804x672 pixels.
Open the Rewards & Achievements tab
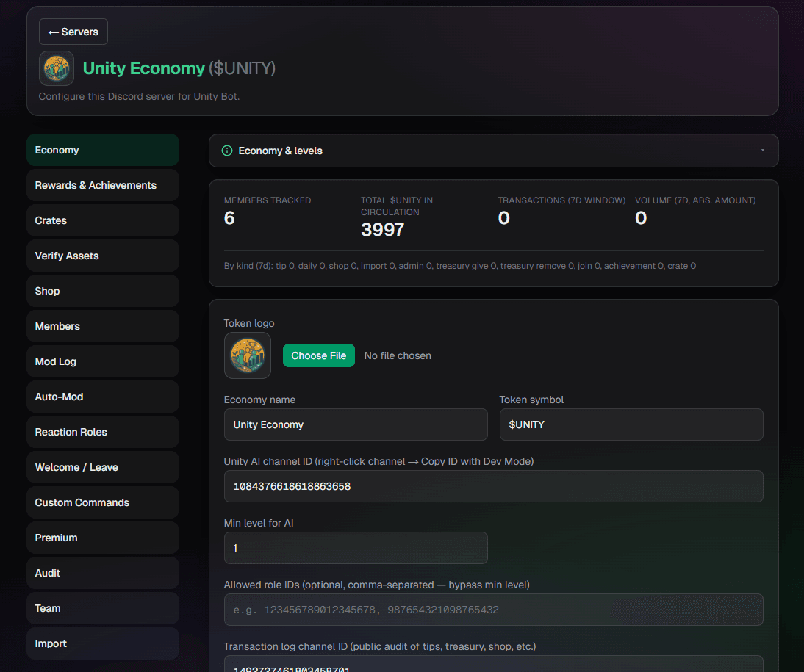[x=103, y=185]
